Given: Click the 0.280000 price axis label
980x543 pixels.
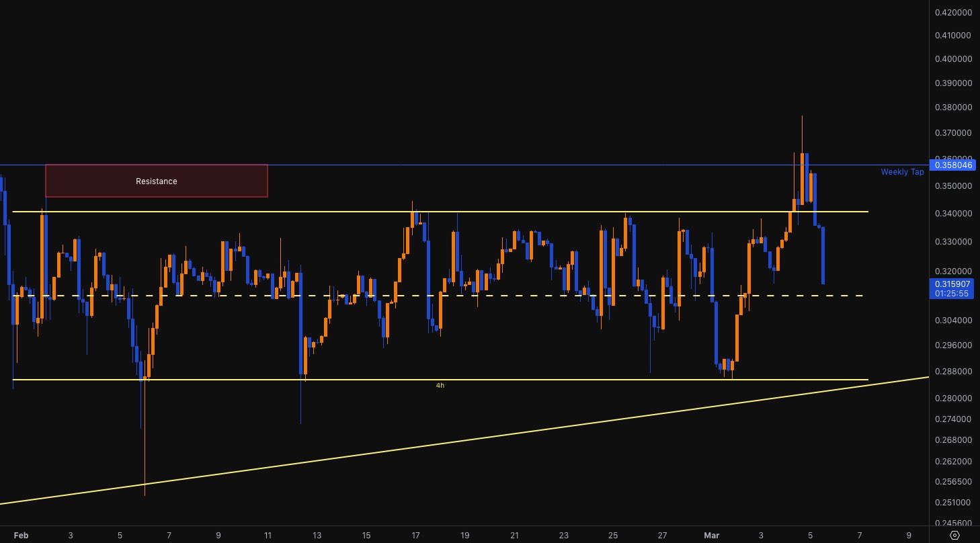Looking at the screenshot, I should click(952, 399).
